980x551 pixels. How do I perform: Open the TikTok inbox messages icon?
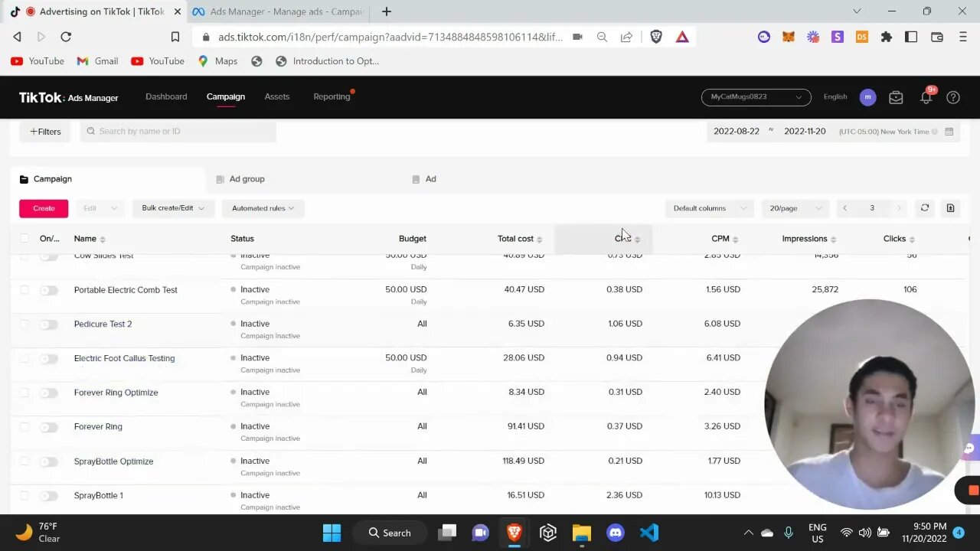coord(896,97)
